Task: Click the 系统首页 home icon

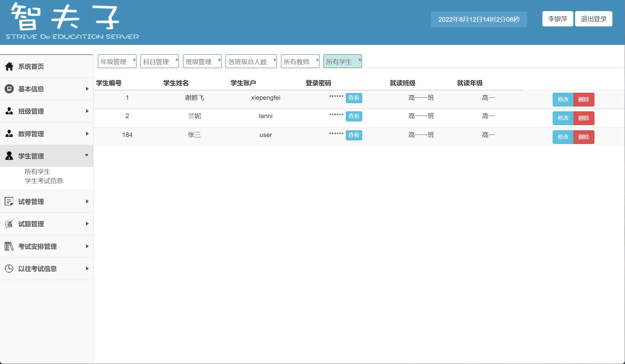Action: click(9, 66)
